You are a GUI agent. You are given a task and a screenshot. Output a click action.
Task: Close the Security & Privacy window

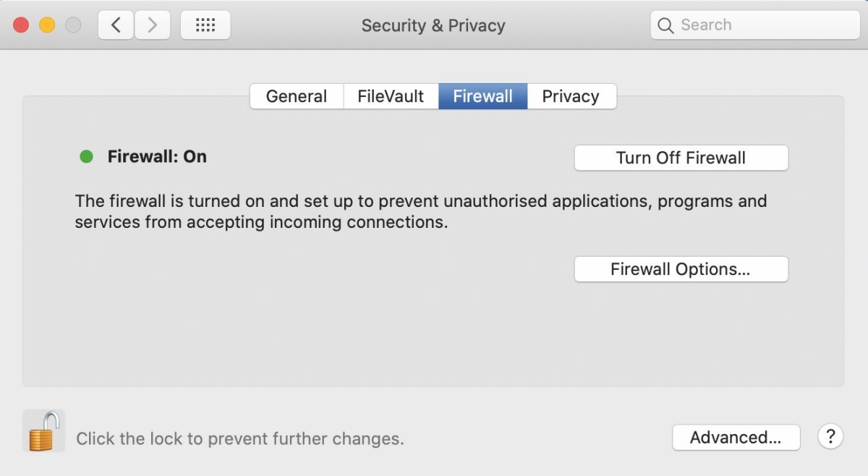21,25
